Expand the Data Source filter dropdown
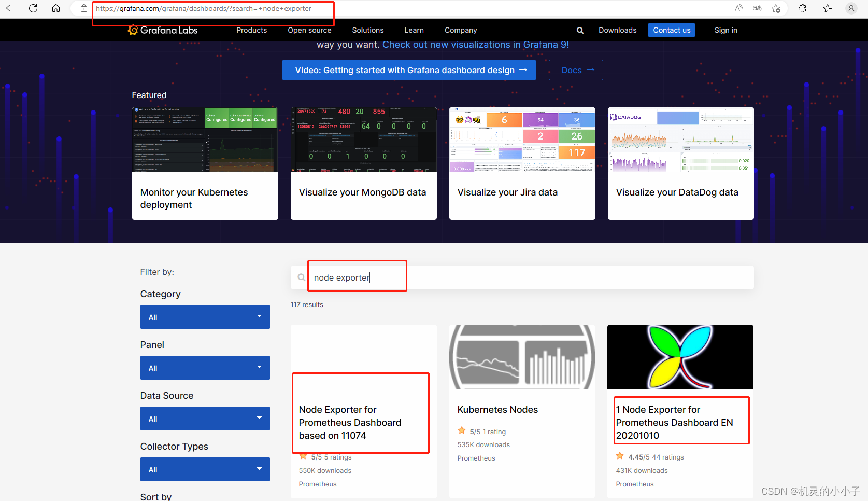This screenshot has width=868, height=501. tap(205, 419)
